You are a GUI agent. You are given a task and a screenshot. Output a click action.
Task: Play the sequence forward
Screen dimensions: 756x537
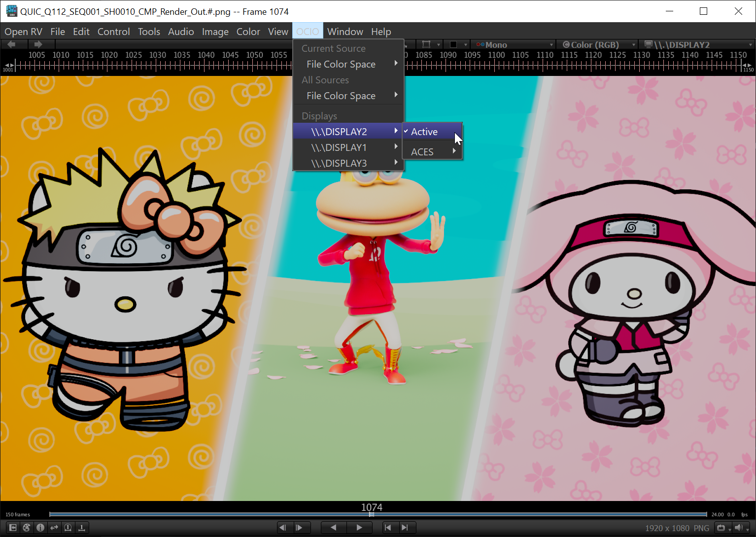point(359,528)
